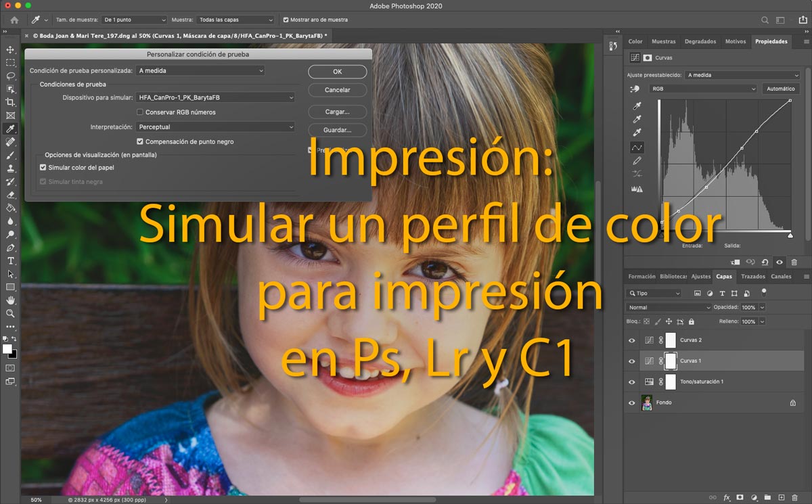The image size is (812, 504).
Task: Select the Brush tool
Action: (10, 155)
